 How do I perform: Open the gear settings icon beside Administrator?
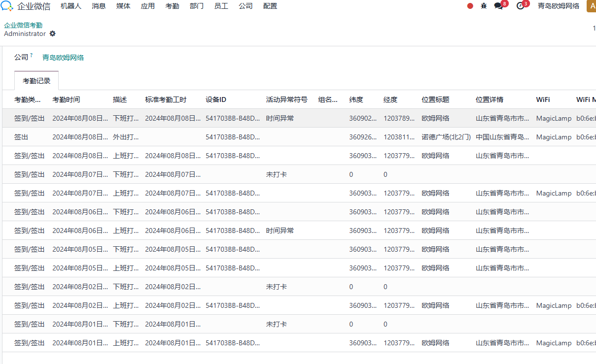tap(53, 34)
